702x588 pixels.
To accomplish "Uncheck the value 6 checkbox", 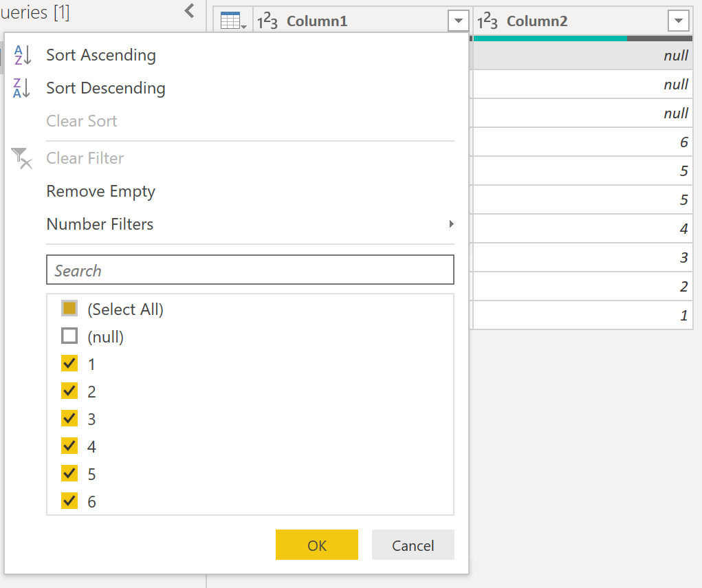I will coord(69,501).
